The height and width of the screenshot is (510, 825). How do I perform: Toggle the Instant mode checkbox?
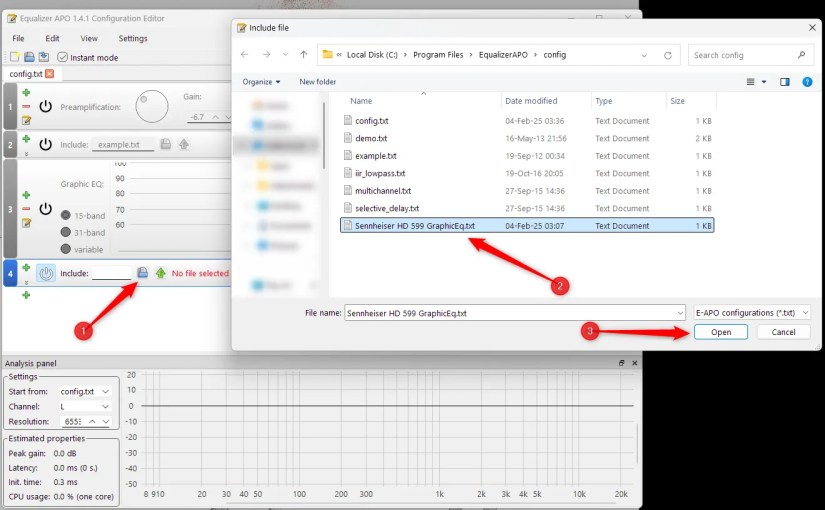(x=63, y=57)
